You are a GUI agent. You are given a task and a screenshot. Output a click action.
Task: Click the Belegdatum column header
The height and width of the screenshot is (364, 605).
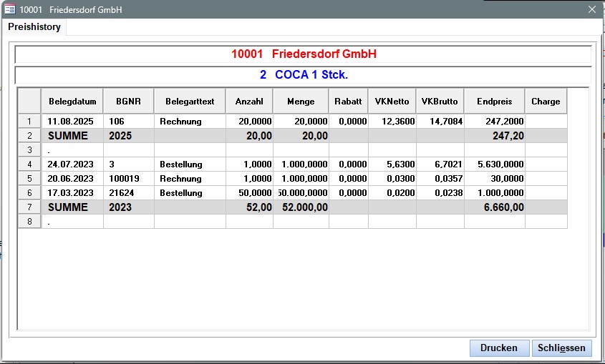click(x=72, y=102)
